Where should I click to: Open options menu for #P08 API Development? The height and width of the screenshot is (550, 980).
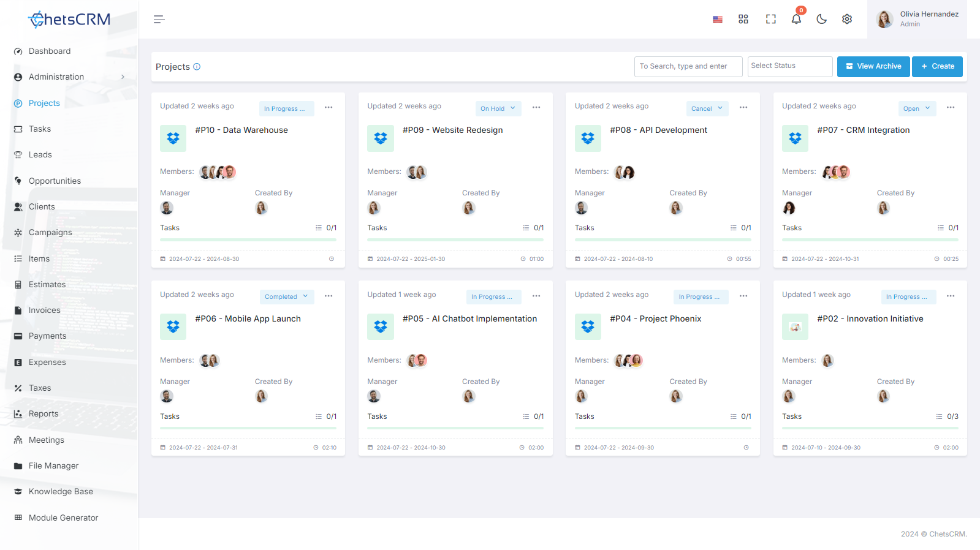coord(743,107)
